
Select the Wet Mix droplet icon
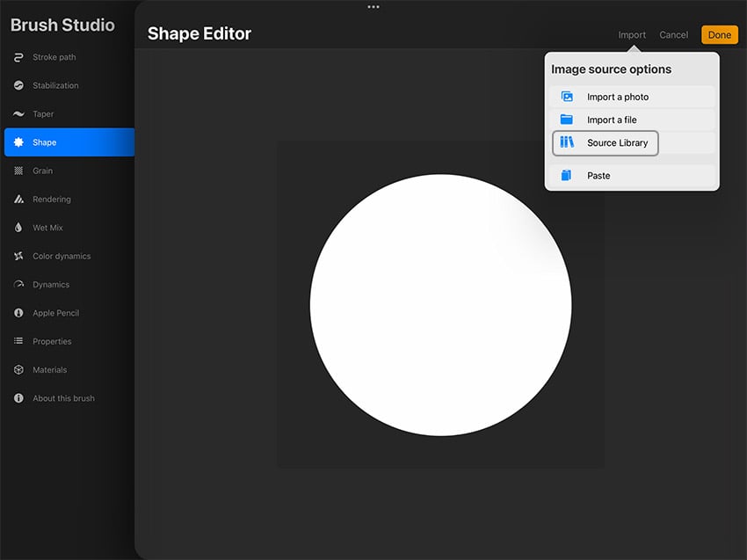(18, 227)
